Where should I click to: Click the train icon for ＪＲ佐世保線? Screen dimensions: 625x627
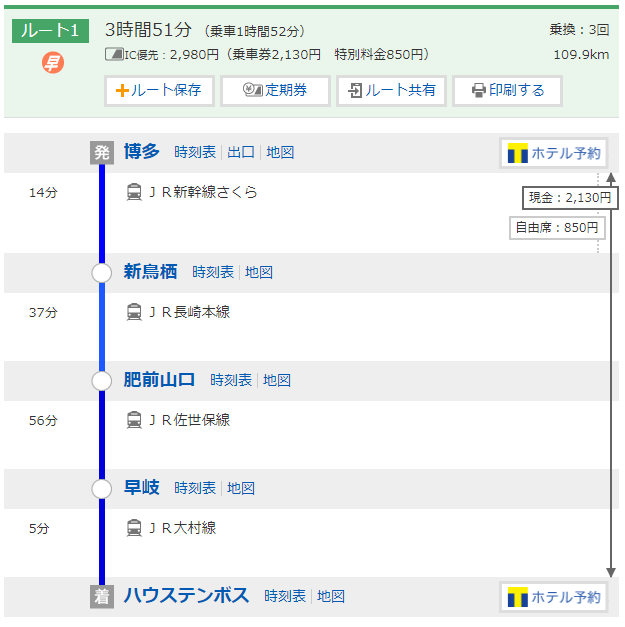point(134,420)
